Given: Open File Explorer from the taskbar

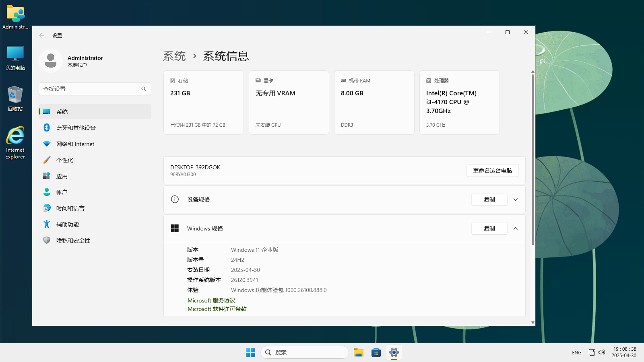Looking at the screenshot, I should tap(358, 352).
